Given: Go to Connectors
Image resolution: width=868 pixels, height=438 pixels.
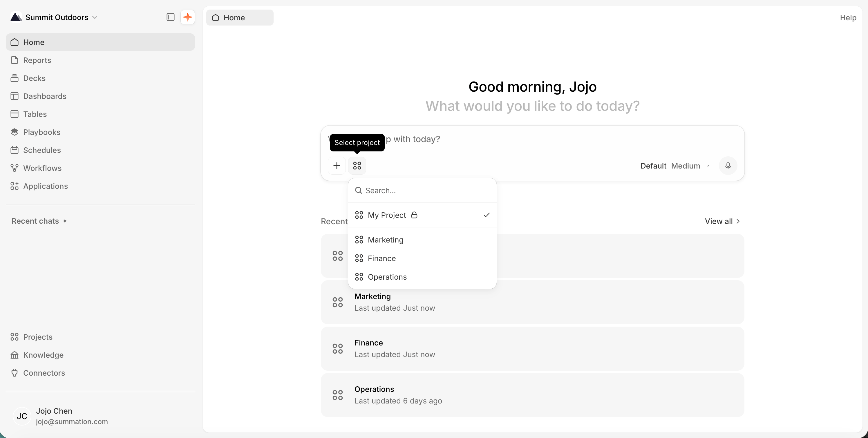Looking at the screenshot, I should pos(100,373).
